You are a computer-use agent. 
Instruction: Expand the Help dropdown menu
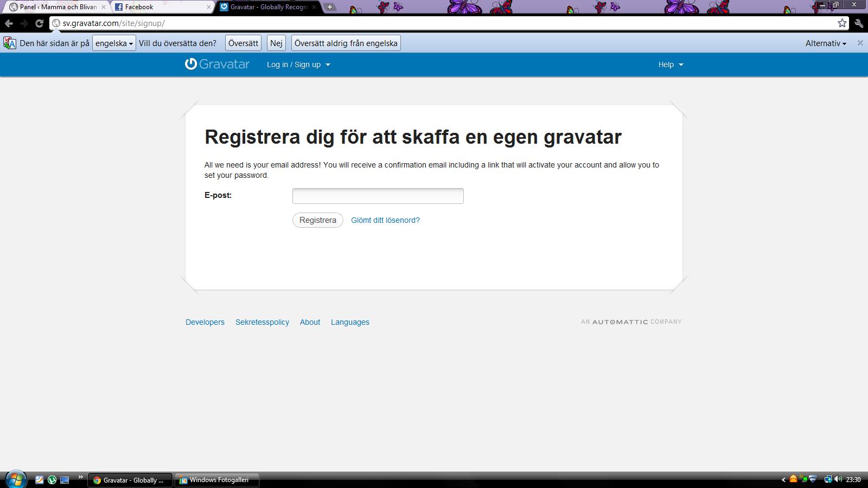[671, 65]
